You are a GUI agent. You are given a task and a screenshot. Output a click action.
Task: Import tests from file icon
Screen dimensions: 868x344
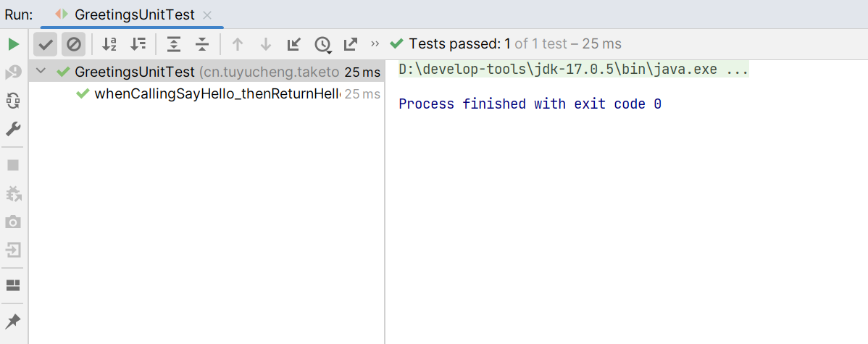click(x=293, y=44)
